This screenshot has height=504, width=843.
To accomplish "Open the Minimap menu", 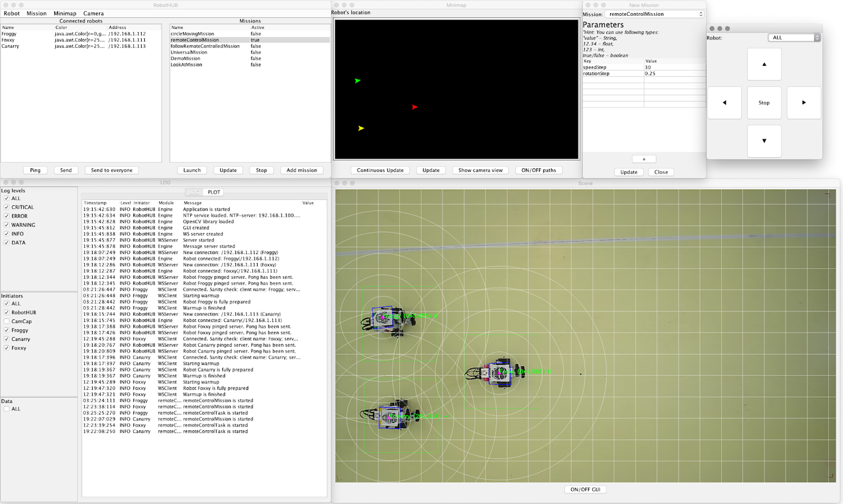I will point(65,13).
